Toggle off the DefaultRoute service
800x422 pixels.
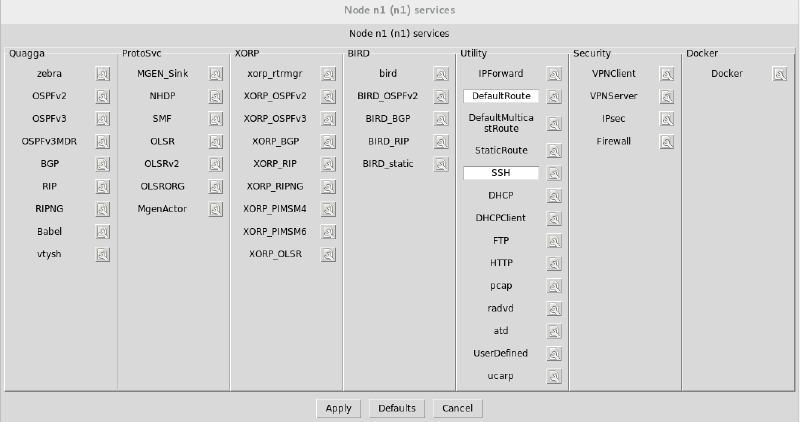click(501, 97)
